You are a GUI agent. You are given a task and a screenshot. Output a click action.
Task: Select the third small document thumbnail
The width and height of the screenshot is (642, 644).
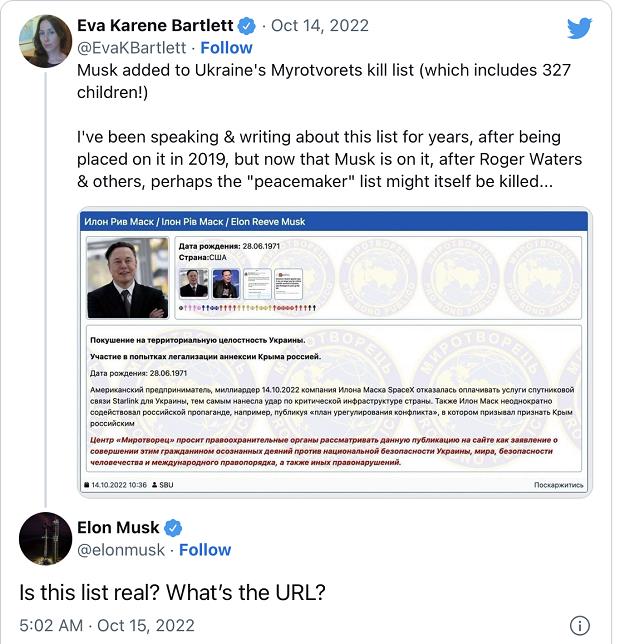tap(258, 283)
